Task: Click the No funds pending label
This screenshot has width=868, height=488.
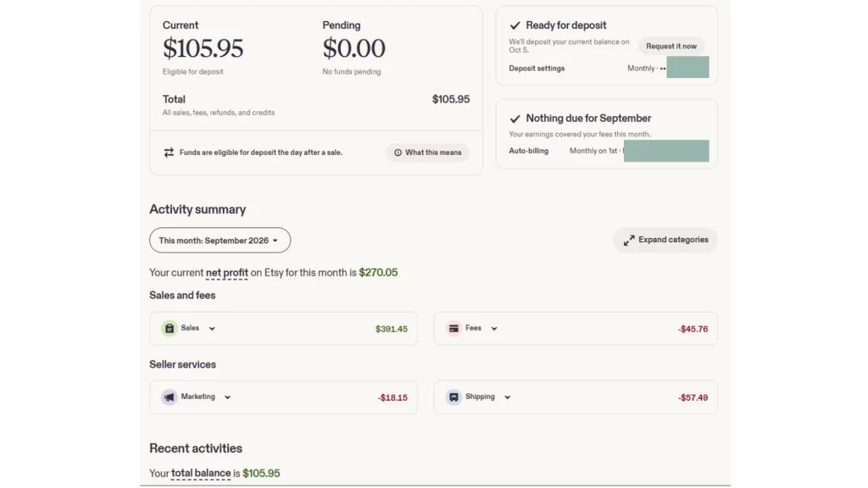Action: 352,71
